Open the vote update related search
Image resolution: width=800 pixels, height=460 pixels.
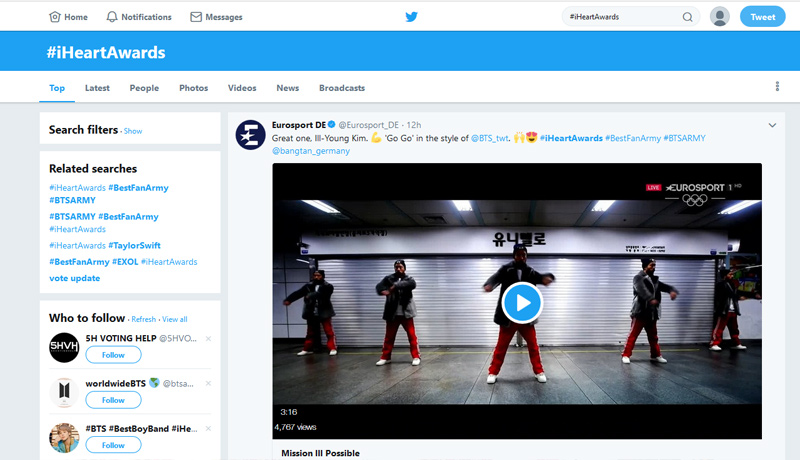(74, 278)
